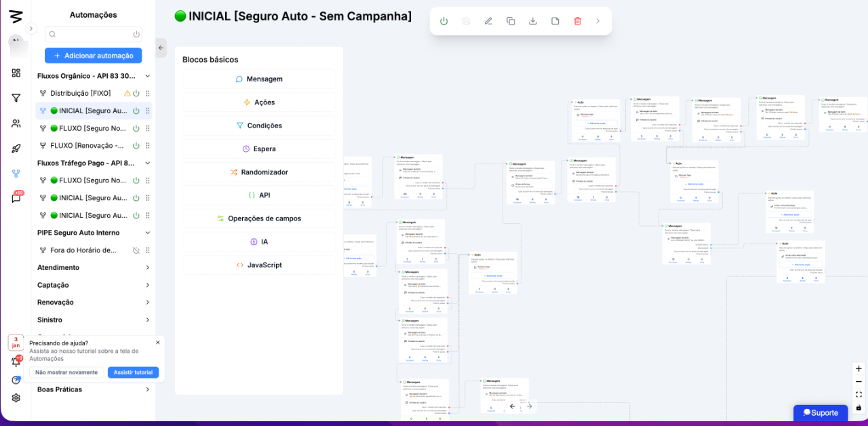Expand the Sinistro group

(147, 320)
